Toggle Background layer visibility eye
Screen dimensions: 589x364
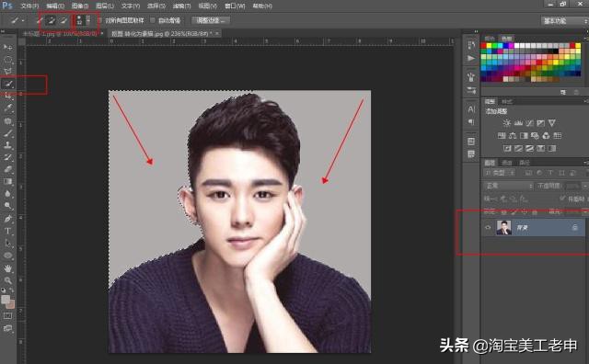[x=488, y=227]
